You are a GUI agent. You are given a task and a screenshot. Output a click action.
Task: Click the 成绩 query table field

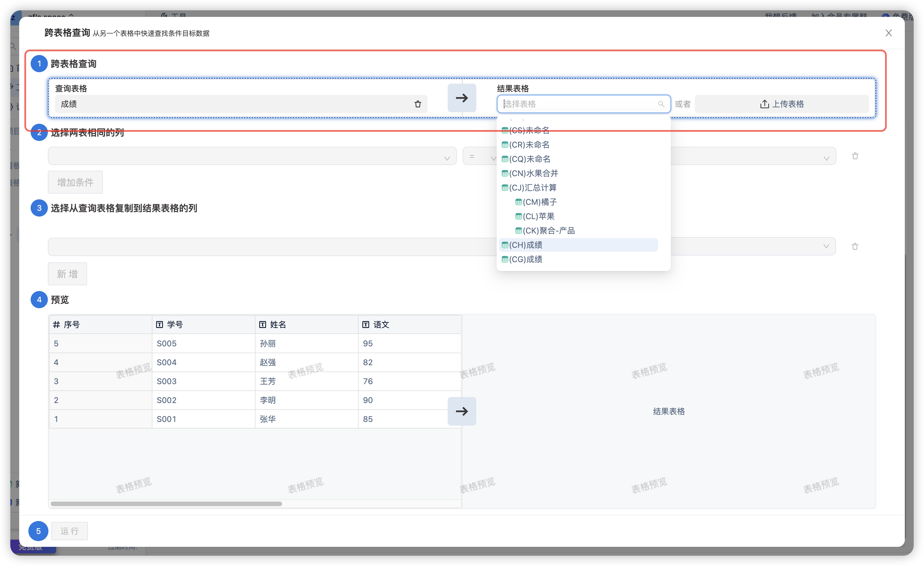pyautogui.click(x=241, y=104)
